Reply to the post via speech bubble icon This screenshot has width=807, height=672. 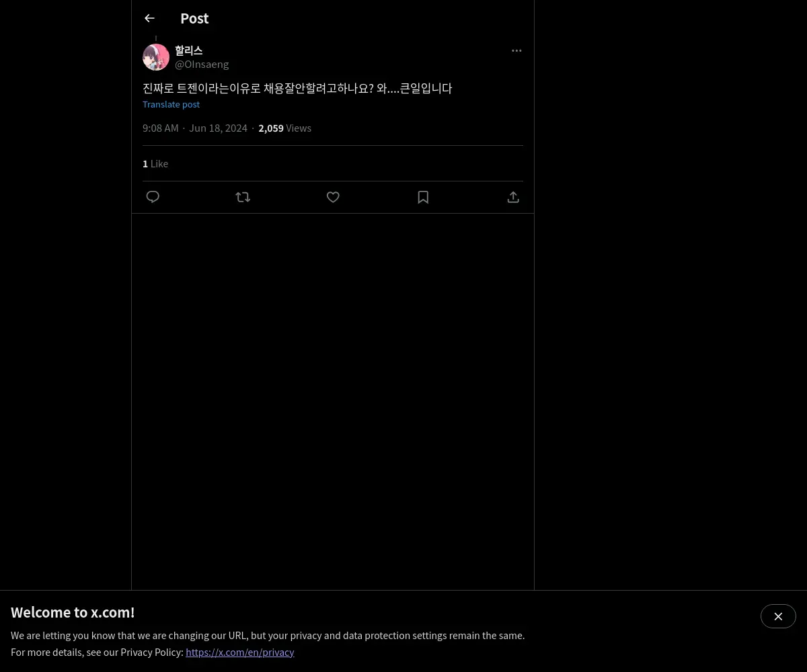[153, 197]
